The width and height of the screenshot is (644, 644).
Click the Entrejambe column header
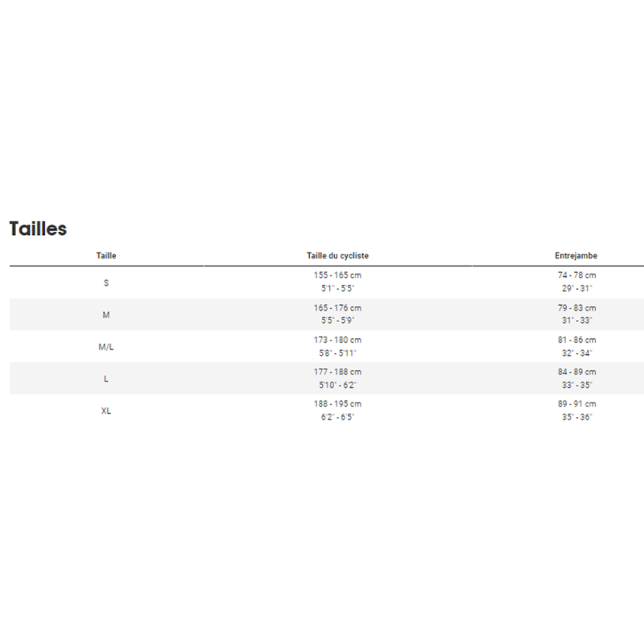[576, 256]
